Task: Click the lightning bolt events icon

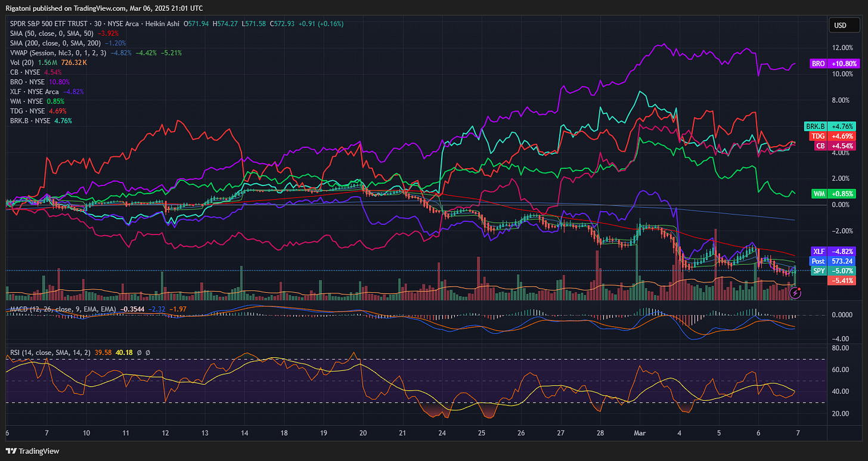Action: pyautogui.click(x=795, y=292)
